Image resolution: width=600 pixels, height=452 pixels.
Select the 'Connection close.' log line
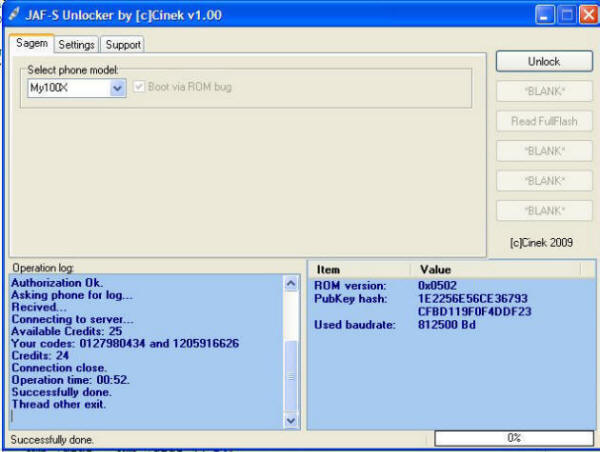[x=59, y=368]
